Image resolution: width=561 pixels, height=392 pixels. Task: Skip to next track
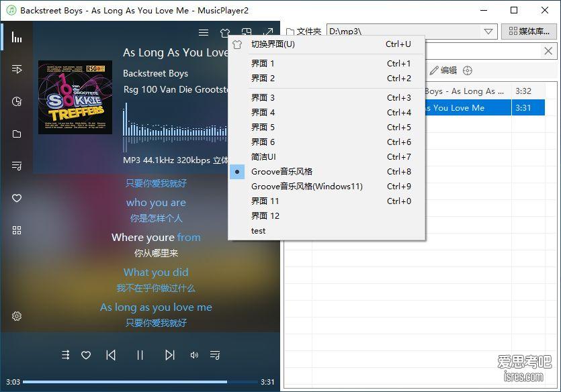170,355
